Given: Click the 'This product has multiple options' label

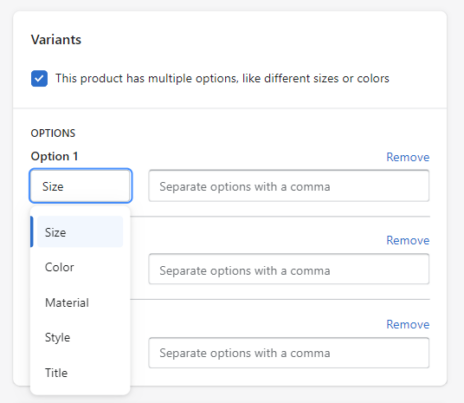Looking at the screenshot, I should coord(222,78).
